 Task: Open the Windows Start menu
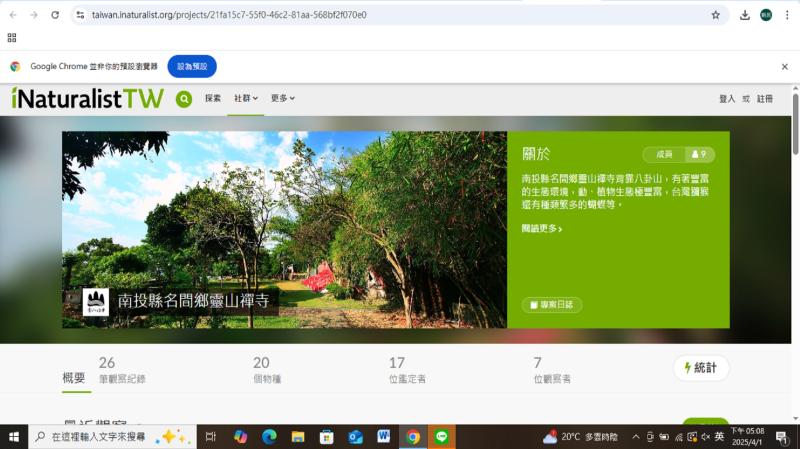pyautogui.click(x=14, y=437)
